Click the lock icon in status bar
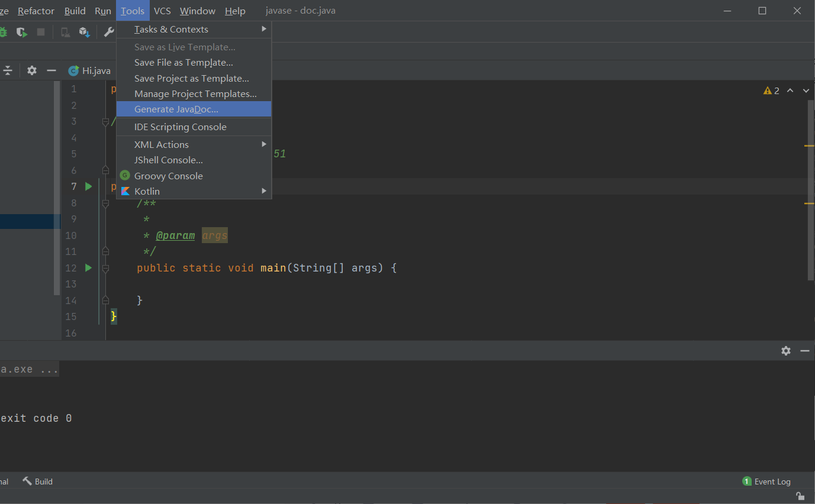815x504 pixels. coord(800,496)
